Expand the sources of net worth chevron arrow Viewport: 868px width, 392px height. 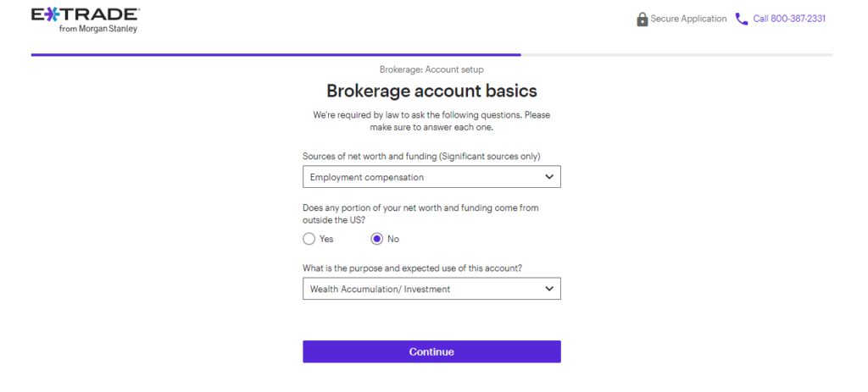click(548, 177)
